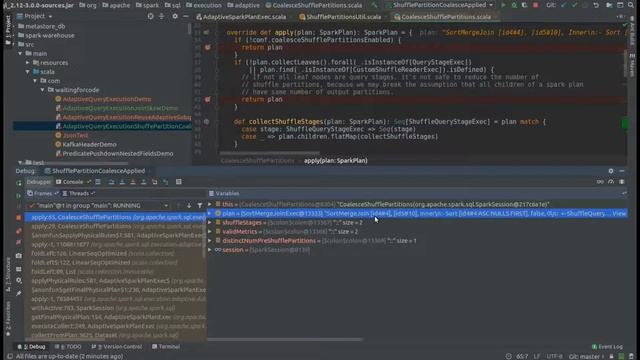Screen dimensions: 640x360
Task: Click Show Execution Point icon in debug toolbar
Action: 98,182
